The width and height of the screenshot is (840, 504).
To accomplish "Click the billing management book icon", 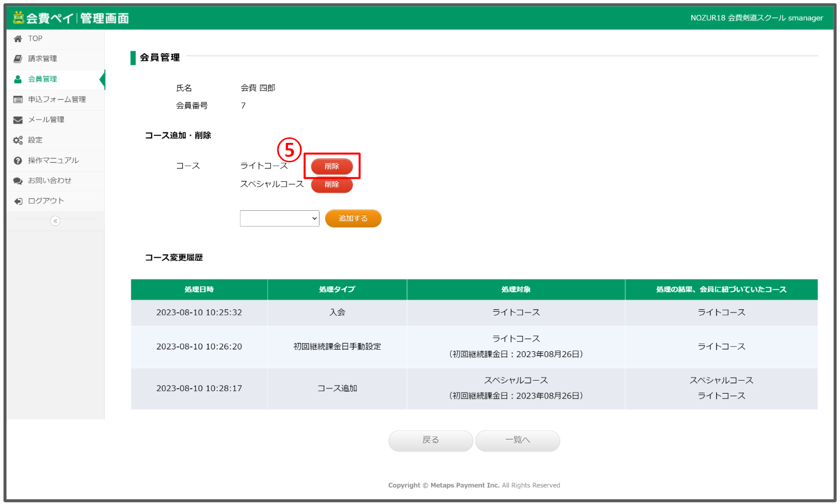I will (x=18, y=59).
